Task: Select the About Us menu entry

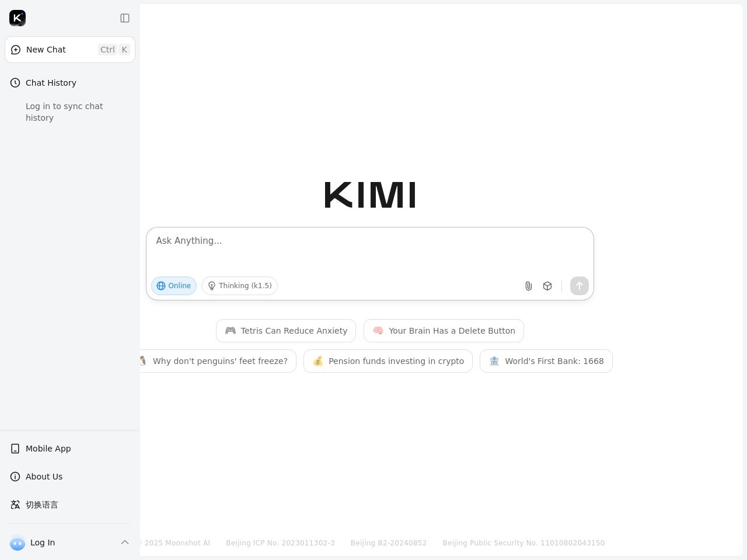Action: point(44,477)
